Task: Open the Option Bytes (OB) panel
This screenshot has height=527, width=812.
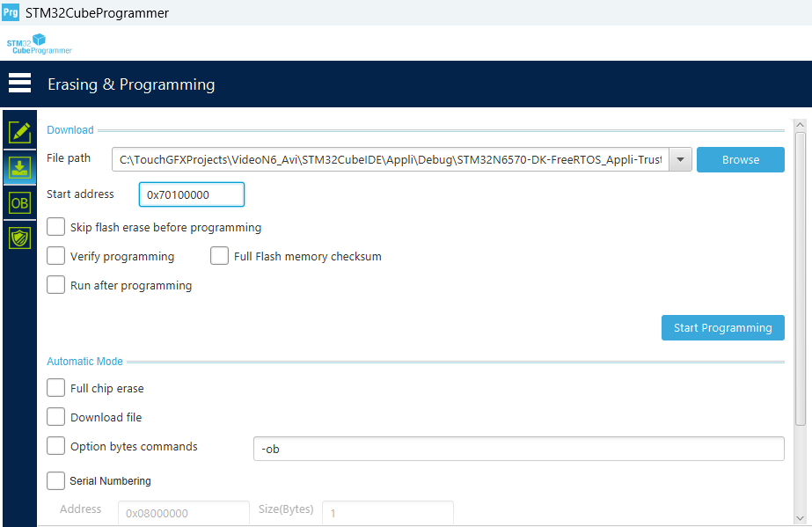Action: [19, 202]
